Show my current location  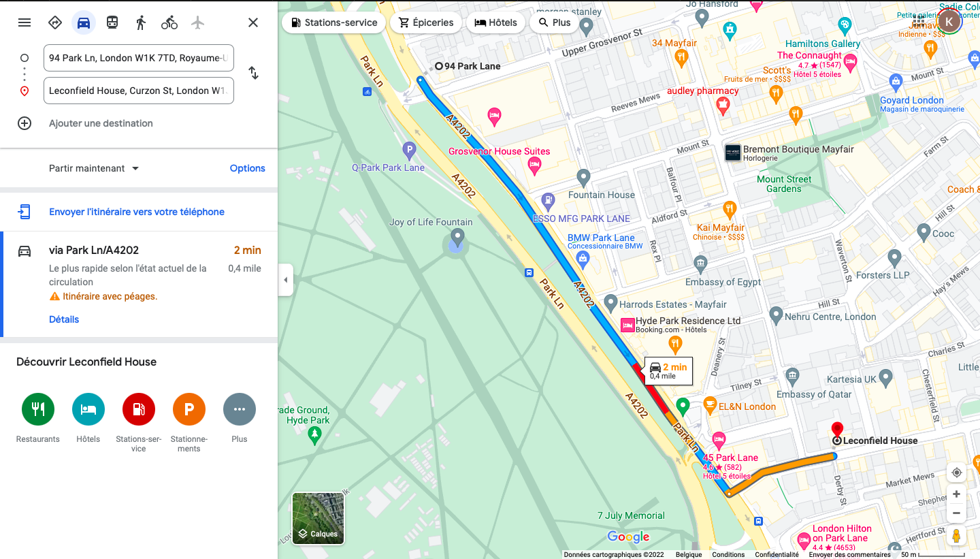click(956, 473)
